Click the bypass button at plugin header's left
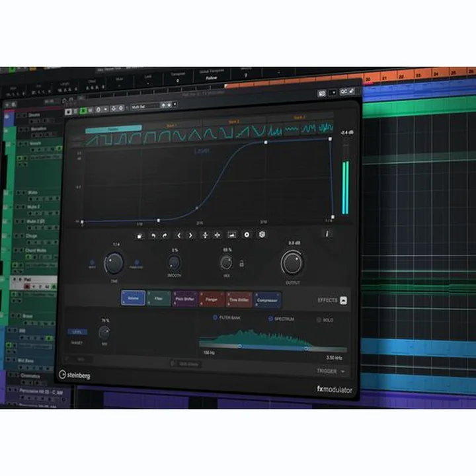The height and width of the screenshot is (476, 476). [x=68, y=112]
